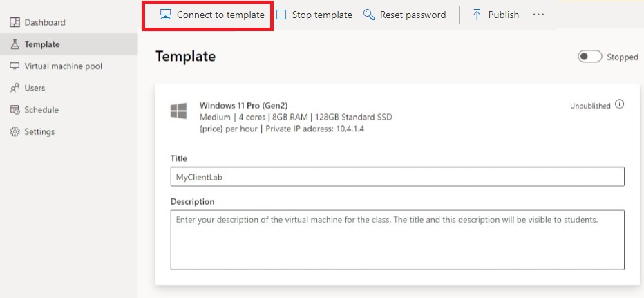Click the Title input field
The image size is (644, 298).
(397, 176)
